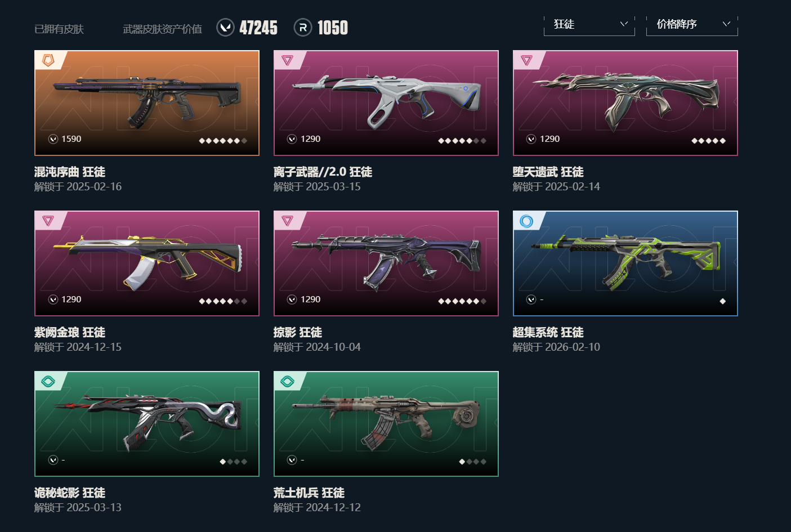Image resolution: width=791 pixels, height=532 pixels.
Task: Open the 狂徒 weapon filter dropdown
Action: (589, 25)
